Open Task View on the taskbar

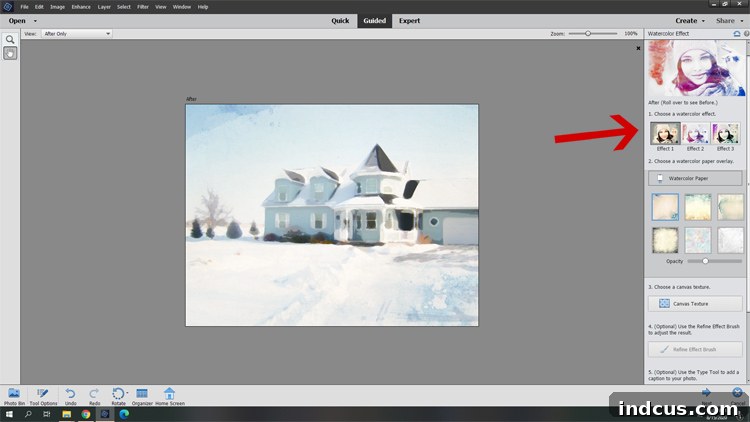[x=46, y=414]
